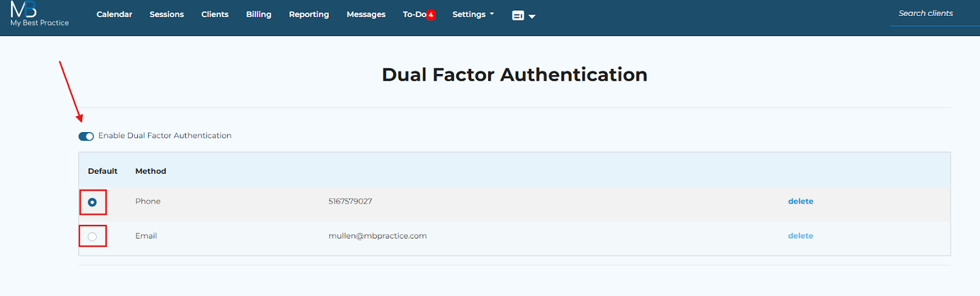Click phone number 5167579027

350,201
